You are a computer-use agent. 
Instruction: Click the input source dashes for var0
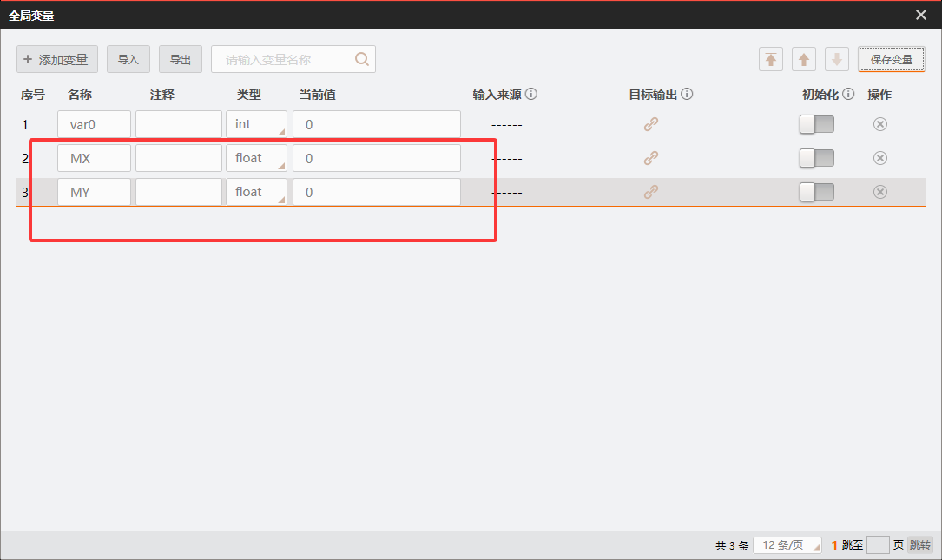click(506, 125)
